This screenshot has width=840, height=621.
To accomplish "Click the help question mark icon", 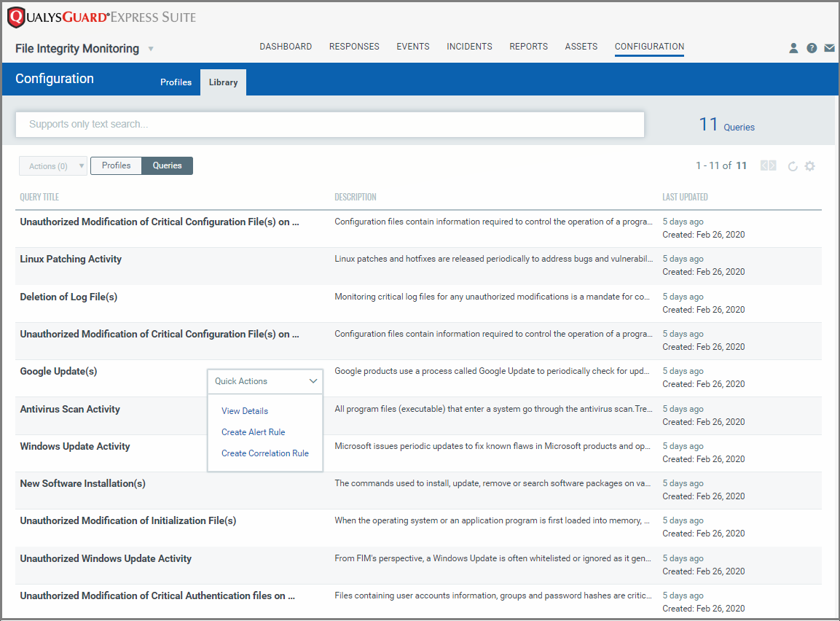I will pos(812,48).
